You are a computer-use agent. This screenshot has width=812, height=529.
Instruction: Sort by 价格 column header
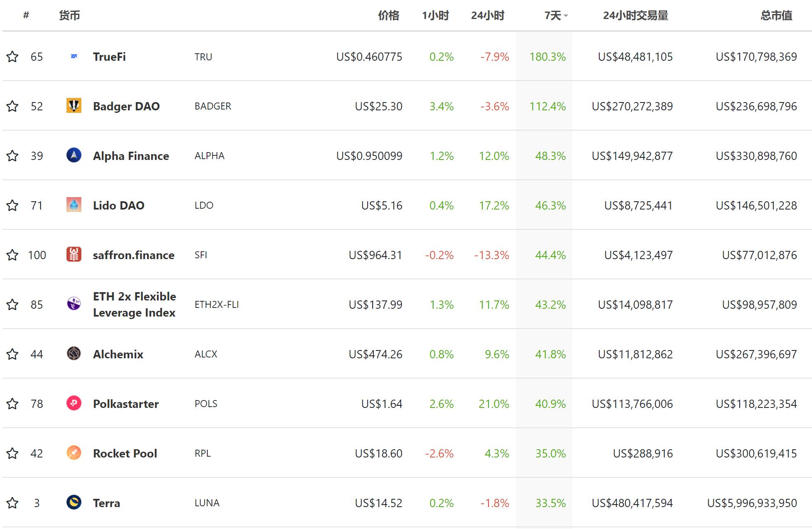point(388,16)
